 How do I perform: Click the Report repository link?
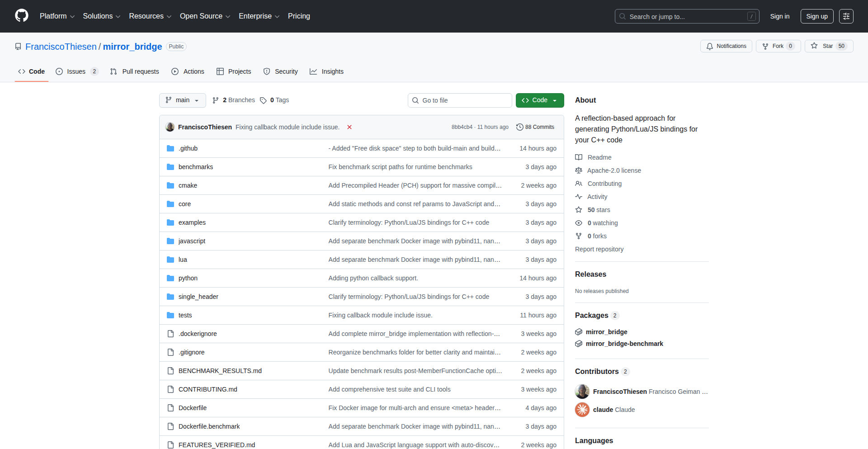tap(599, 249)
